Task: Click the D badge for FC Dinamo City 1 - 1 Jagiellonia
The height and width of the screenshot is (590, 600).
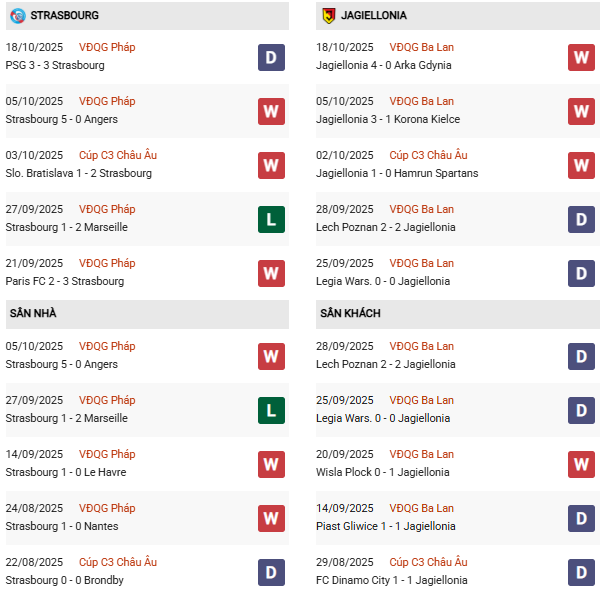Action: tap(581, 572)
